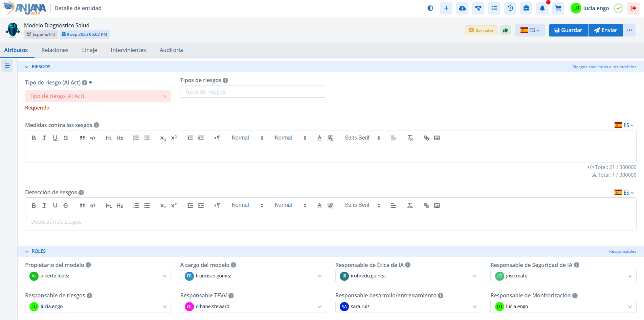The width and height of the screenshot is (644, 320).
Task: Click the history clock icon
Action: [510, 8]
